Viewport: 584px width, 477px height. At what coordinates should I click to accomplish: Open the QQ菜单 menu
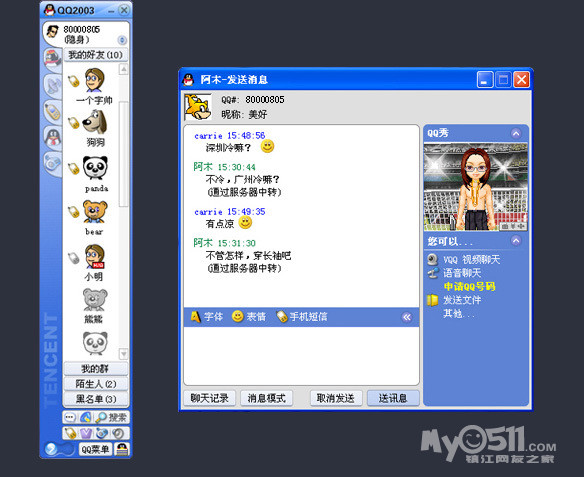(x=95, y=449)
